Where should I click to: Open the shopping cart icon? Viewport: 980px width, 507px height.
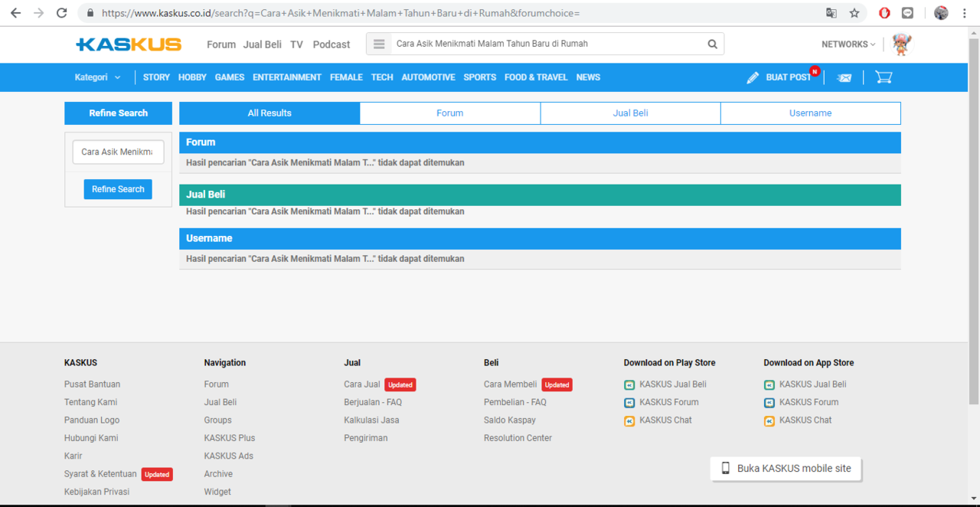(884, 77)
